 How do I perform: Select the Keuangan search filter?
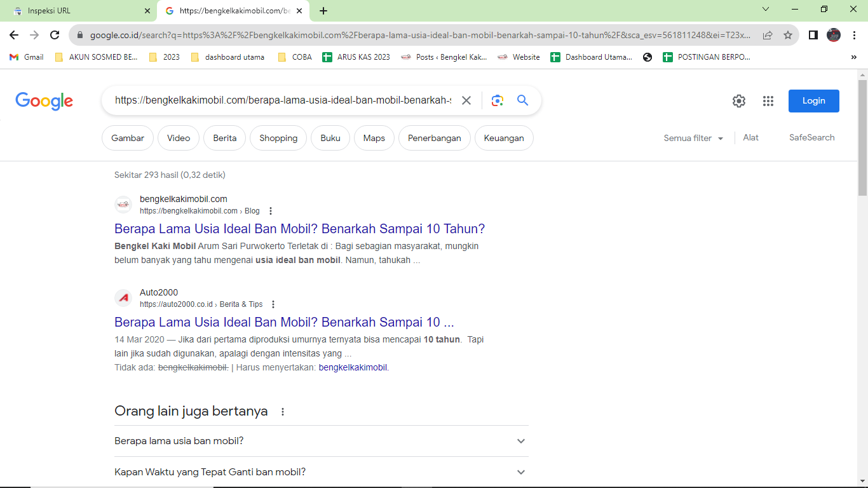point(504,138)
